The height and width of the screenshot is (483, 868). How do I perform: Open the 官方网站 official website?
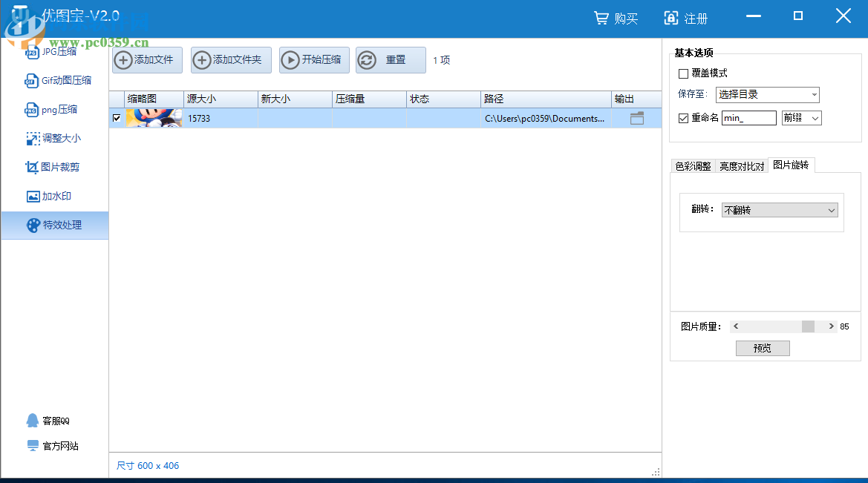coord(53,446)
